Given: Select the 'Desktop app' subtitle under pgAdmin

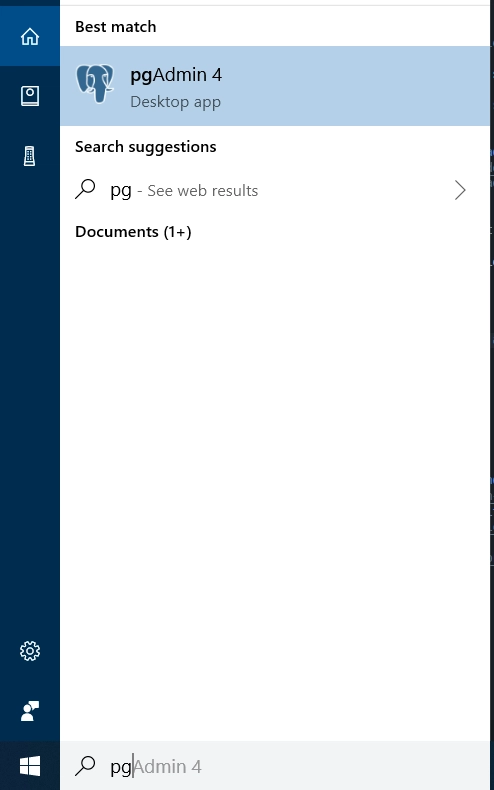Looking at the screenshot, I should click(175, 102).
